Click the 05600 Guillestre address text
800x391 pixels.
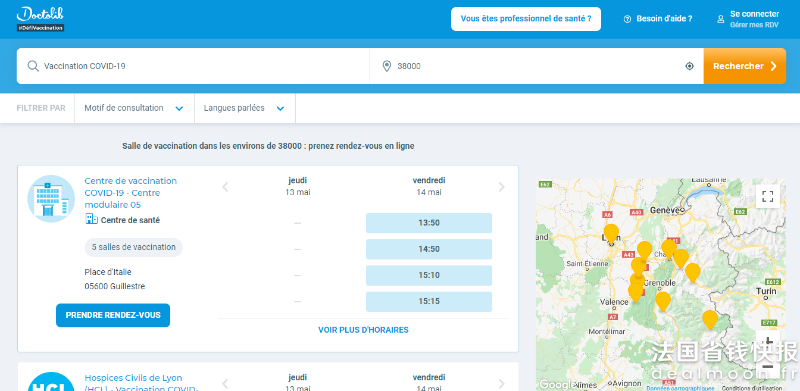(x=115, y=286)
